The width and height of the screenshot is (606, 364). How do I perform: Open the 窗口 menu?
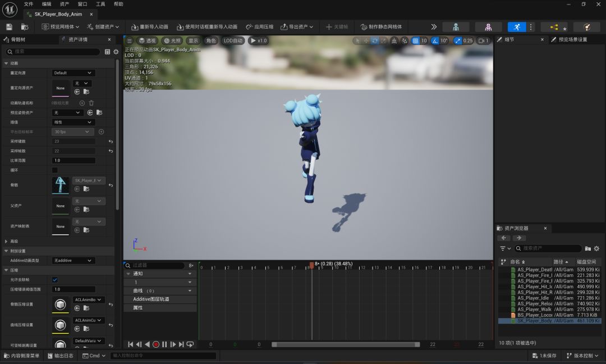(82, 4)
